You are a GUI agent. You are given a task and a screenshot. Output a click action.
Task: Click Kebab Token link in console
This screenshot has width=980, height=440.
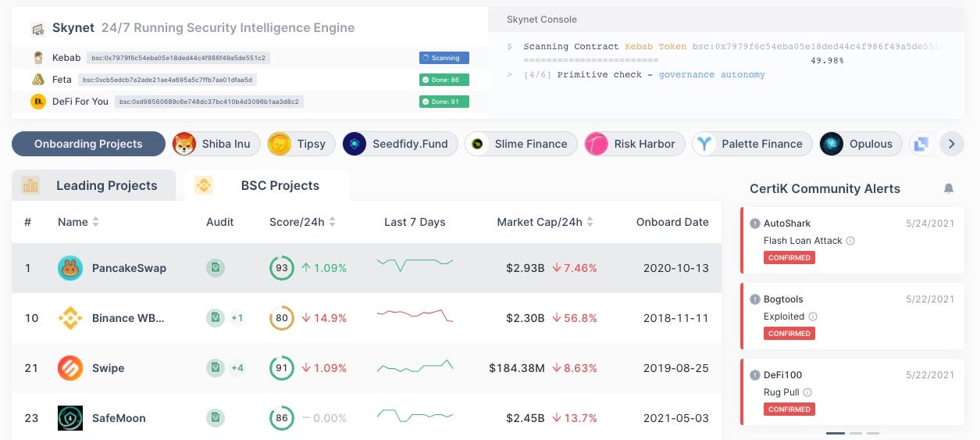pos(655,46)
